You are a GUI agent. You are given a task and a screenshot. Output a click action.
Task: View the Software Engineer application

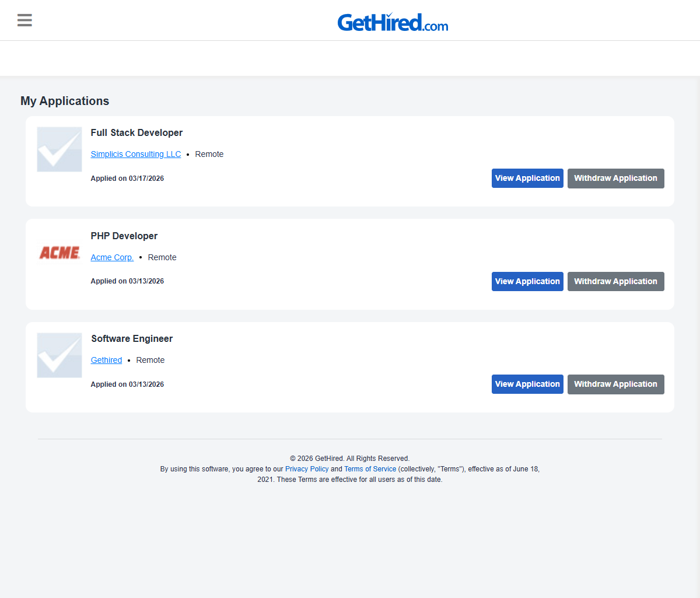[527, 384]
